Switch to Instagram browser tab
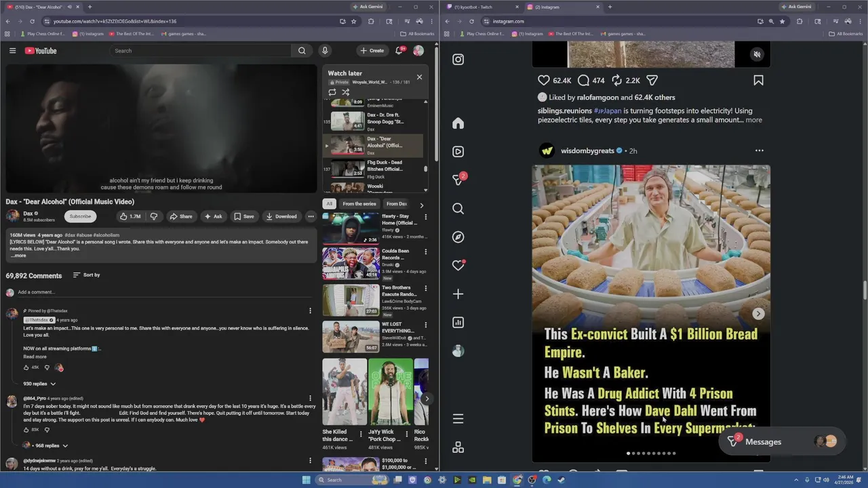The height and width of the screenshot is (488, 868). pyautogui.click(x=563, y=7)
